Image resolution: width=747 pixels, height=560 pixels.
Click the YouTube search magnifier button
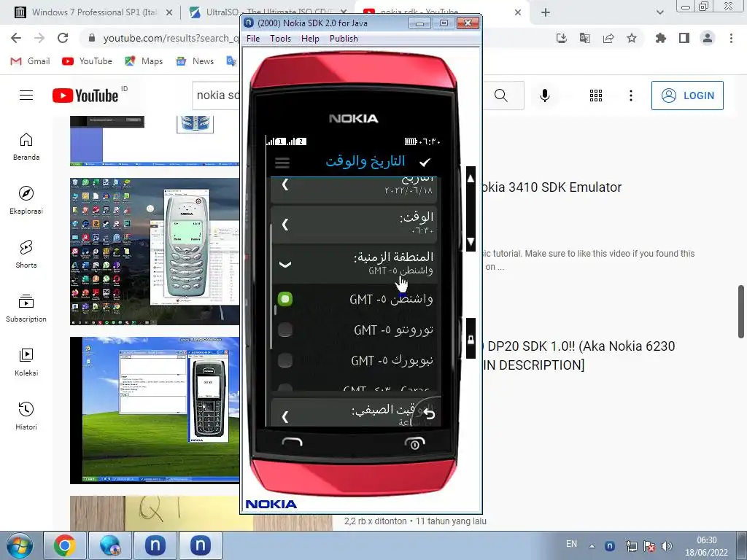pos(501,96)
